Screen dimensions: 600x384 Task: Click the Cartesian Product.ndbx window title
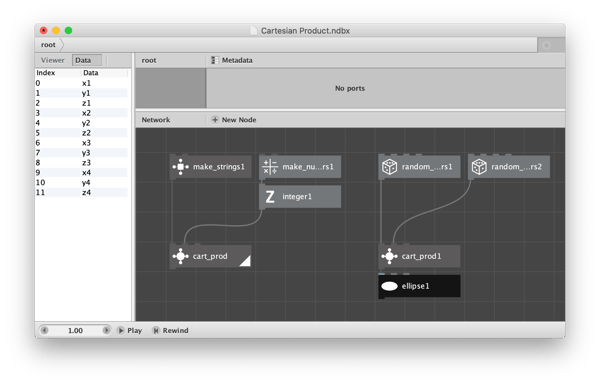305,31
